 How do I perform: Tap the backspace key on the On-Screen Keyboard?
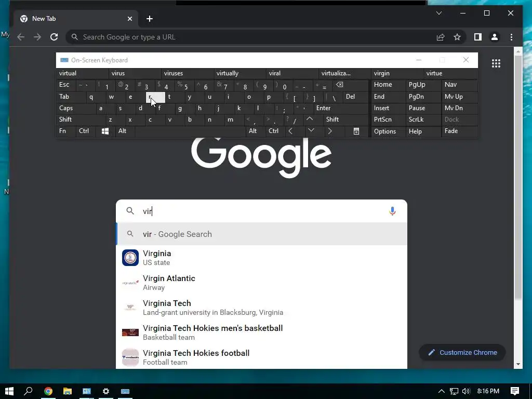340,85
